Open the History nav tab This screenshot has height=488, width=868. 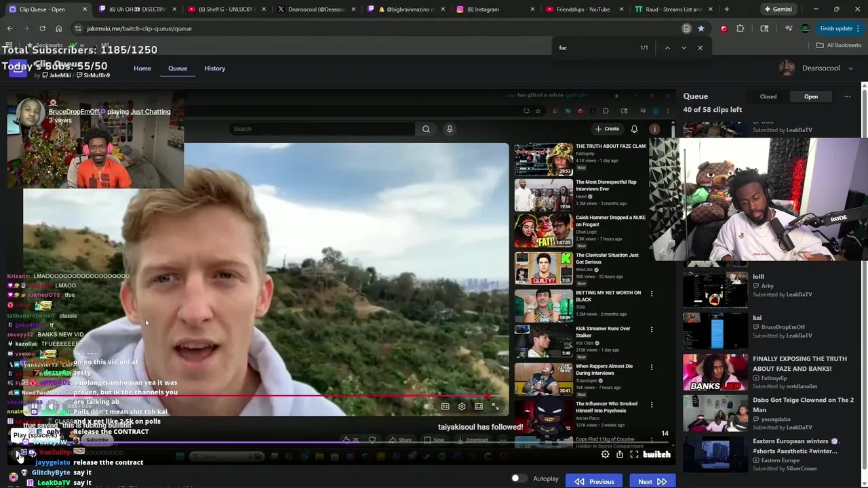point(215,68)
